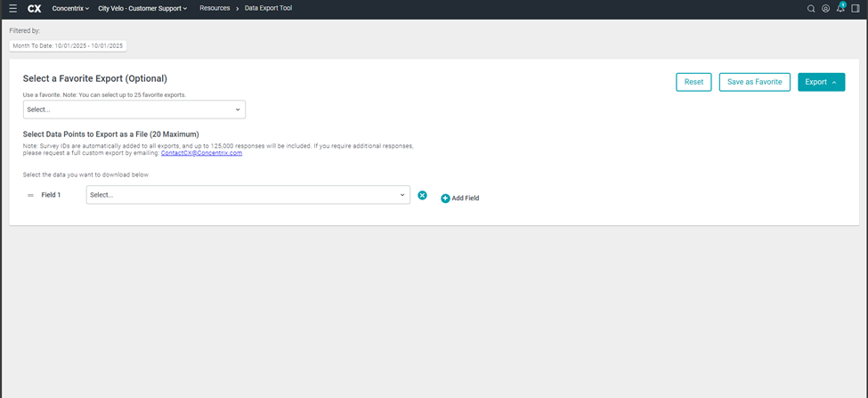The height and width of the screenshot is (398, 868).
Task: Click the Reset button
Action: [694, 82]
